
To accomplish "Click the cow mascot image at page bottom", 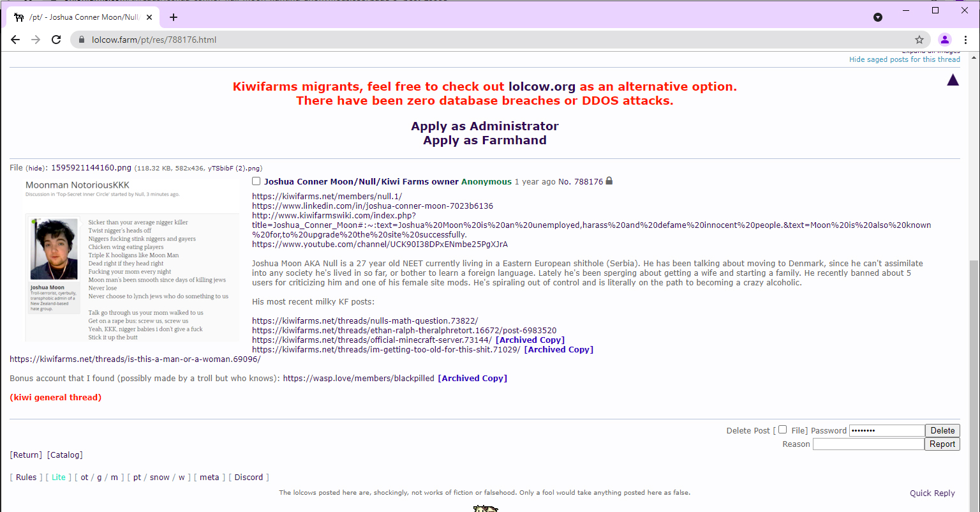I will click(x=486, y=508).
